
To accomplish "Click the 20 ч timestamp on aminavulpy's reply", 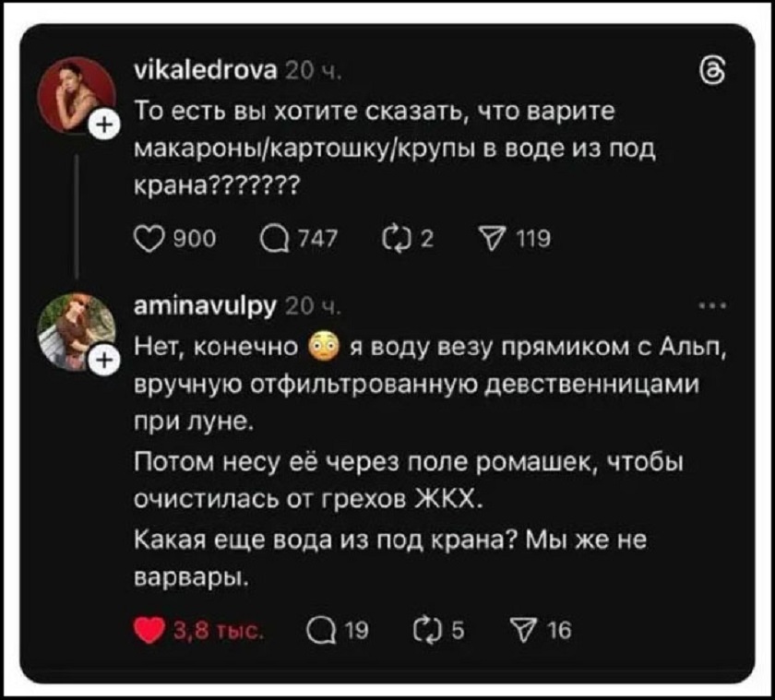I will (x=300, y=308).
